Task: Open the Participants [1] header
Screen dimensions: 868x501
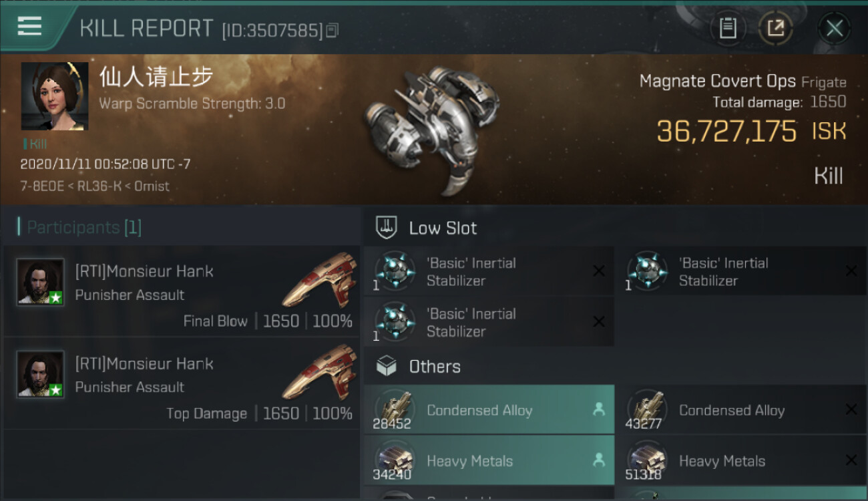Action: click(x=80, y=228)
